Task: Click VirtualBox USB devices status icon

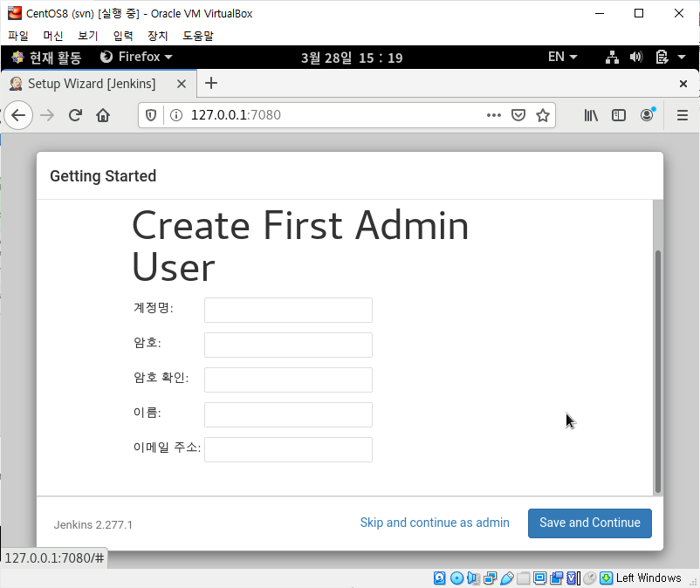Action: coord(507,578)
